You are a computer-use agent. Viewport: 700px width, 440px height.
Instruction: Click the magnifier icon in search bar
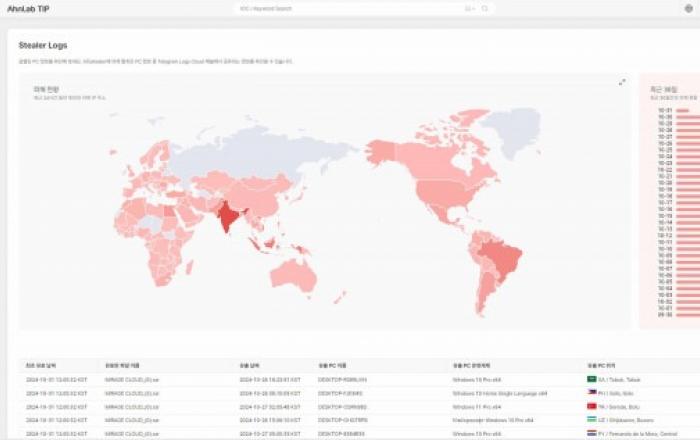pos(486,8)
